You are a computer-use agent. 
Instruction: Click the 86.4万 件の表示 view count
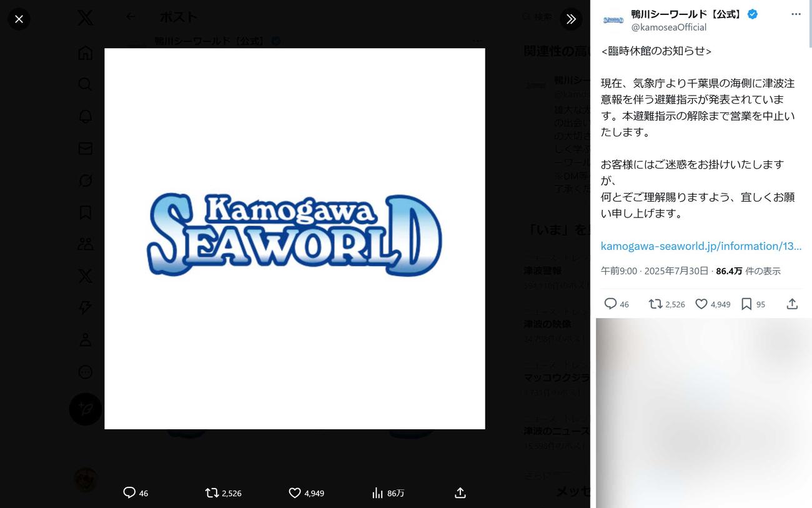tap(748, 271)
